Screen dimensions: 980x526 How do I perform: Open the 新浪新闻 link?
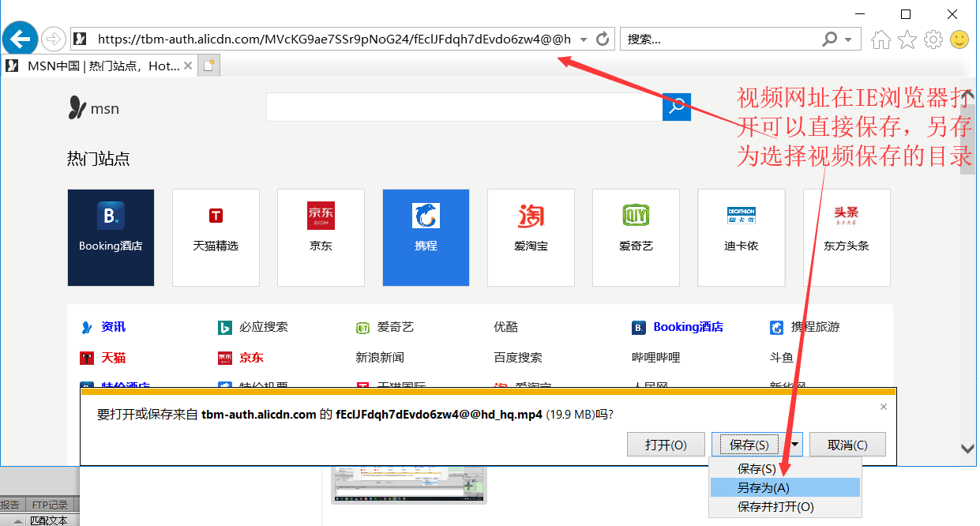point(379,358)
